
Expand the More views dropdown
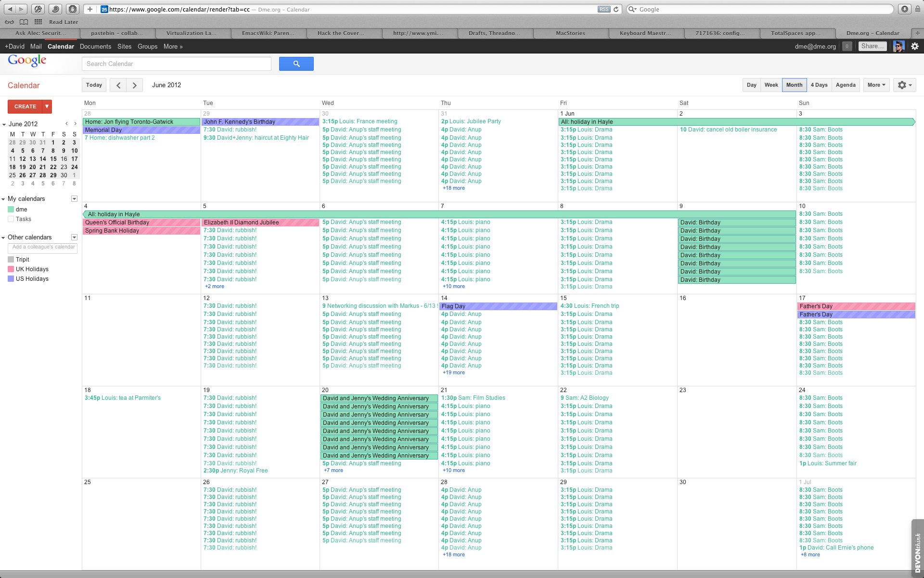(x=876, y=85)
